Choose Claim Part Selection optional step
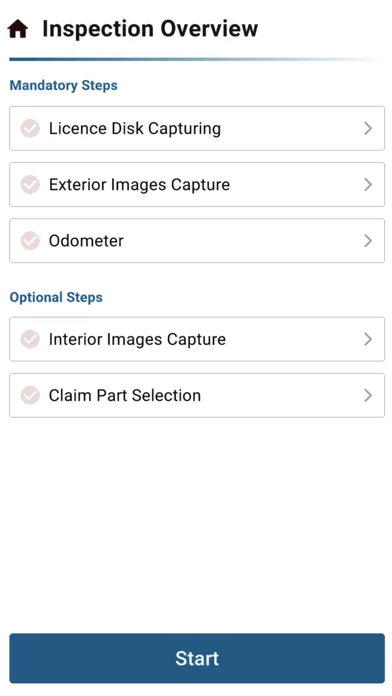The image size is (392, 696). point(197,395)
